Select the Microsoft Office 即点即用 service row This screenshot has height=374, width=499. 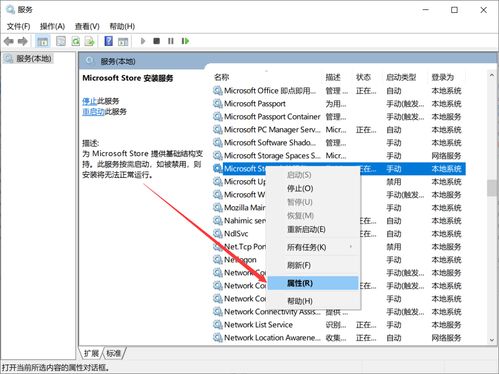(339, 91)
